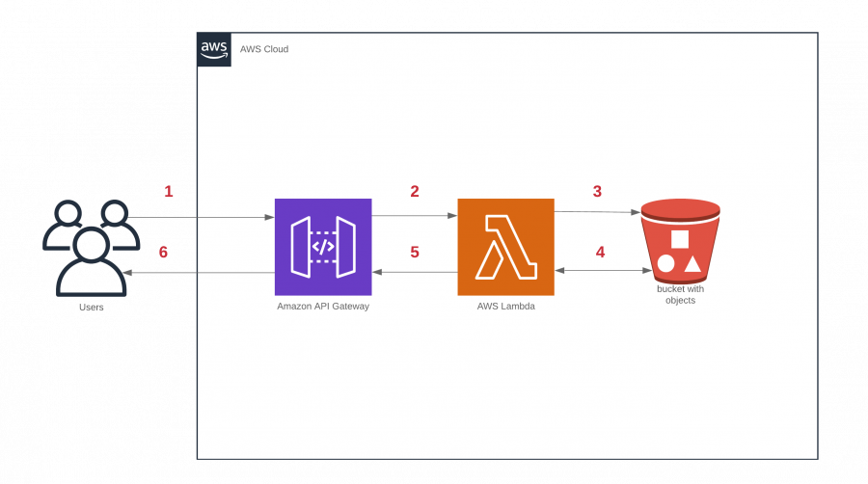
Task: Select the AWS Lambda icon
Action: pos(506,247)
